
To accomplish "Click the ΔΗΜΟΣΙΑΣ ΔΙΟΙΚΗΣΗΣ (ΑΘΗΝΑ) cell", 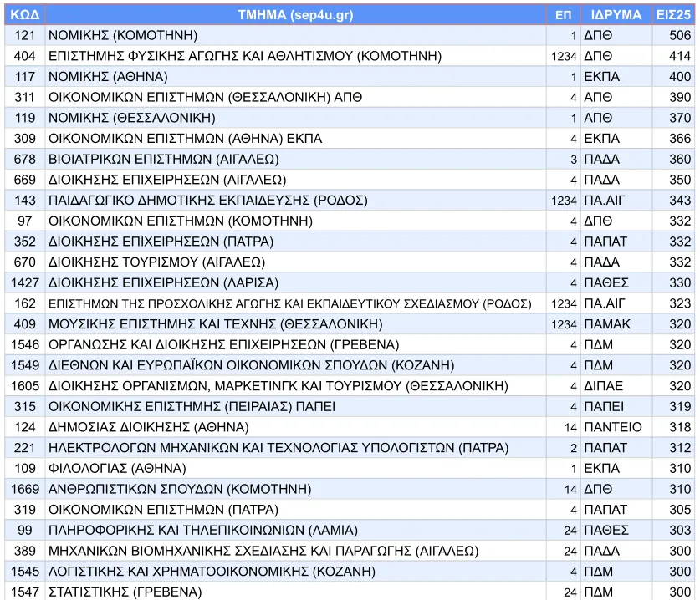I will [x=148, y=427].
